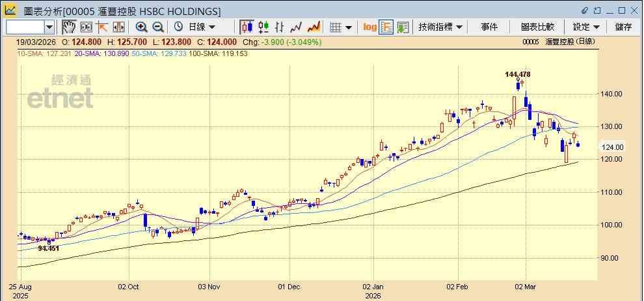Click the 10-SMA legend label
The width and height of the screenshot is (644, 301).
tap(45, 53)
